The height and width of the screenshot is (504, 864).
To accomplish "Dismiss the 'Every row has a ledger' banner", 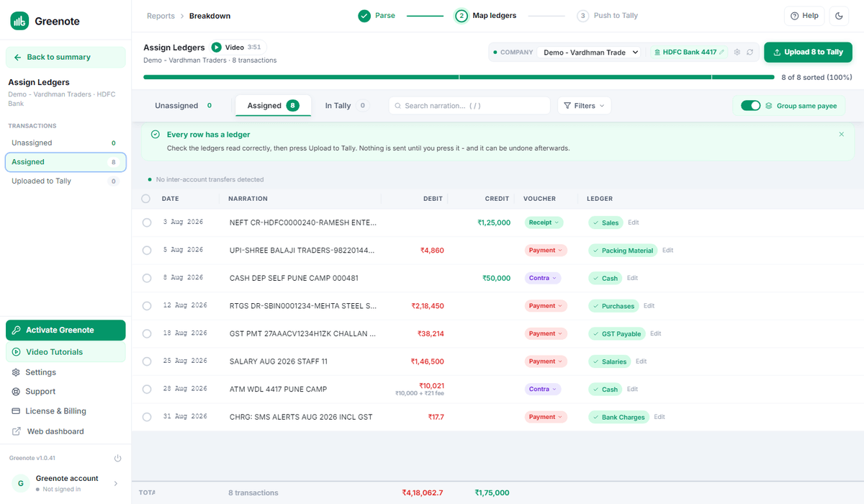I will coord(842,135).
